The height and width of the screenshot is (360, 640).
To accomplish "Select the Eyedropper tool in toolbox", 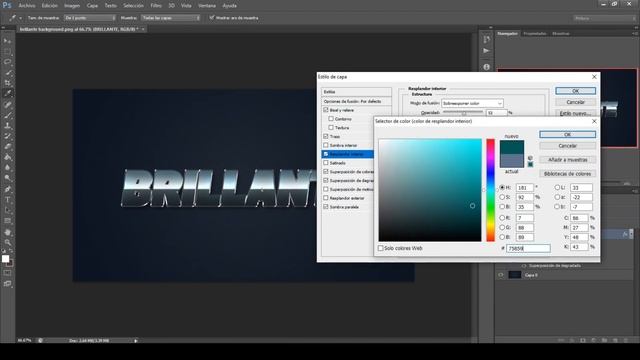I will click(x=7, y=93).
